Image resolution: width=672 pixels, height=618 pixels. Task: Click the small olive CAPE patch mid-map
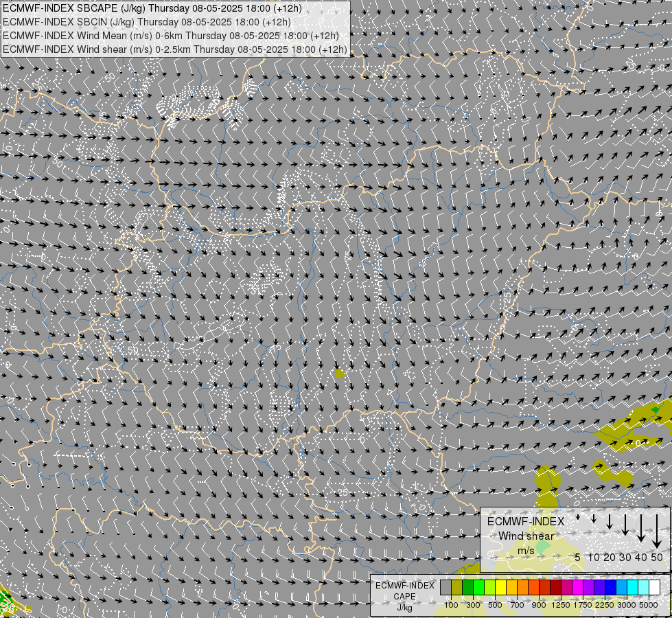coord(339,373)
